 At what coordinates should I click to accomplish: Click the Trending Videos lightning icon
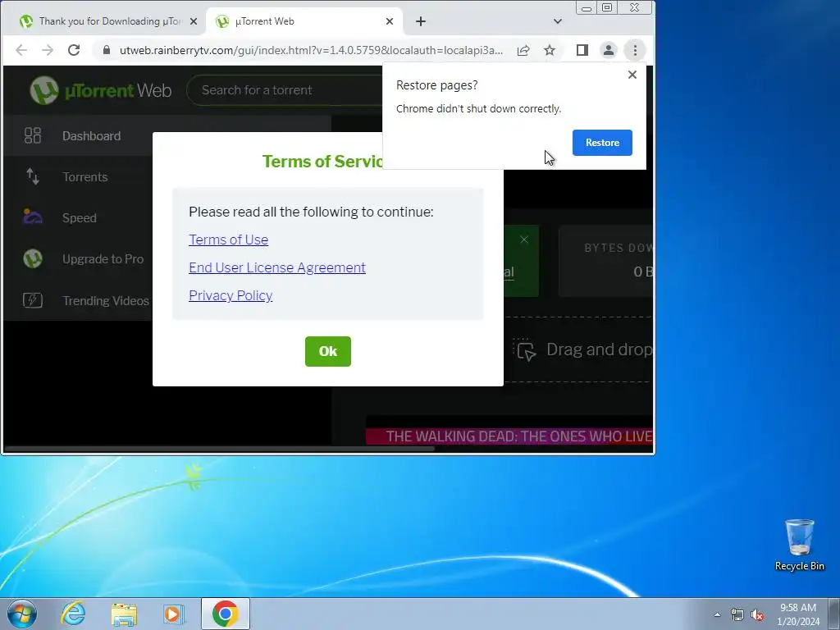click(33, 300)
